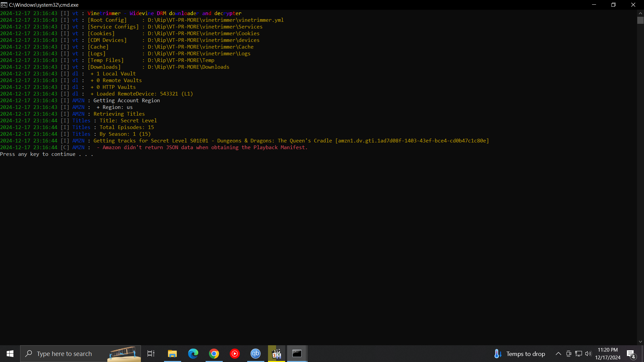Click the red Amazon JSON error message
Image resolution: width=644 pixels, height=362 pixels.
click(202, 147)
